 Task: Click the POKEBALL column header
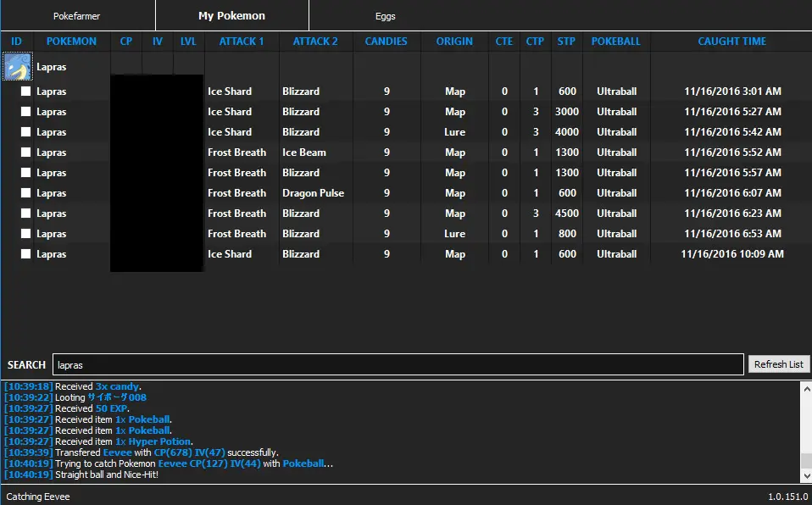pos(616,42)
